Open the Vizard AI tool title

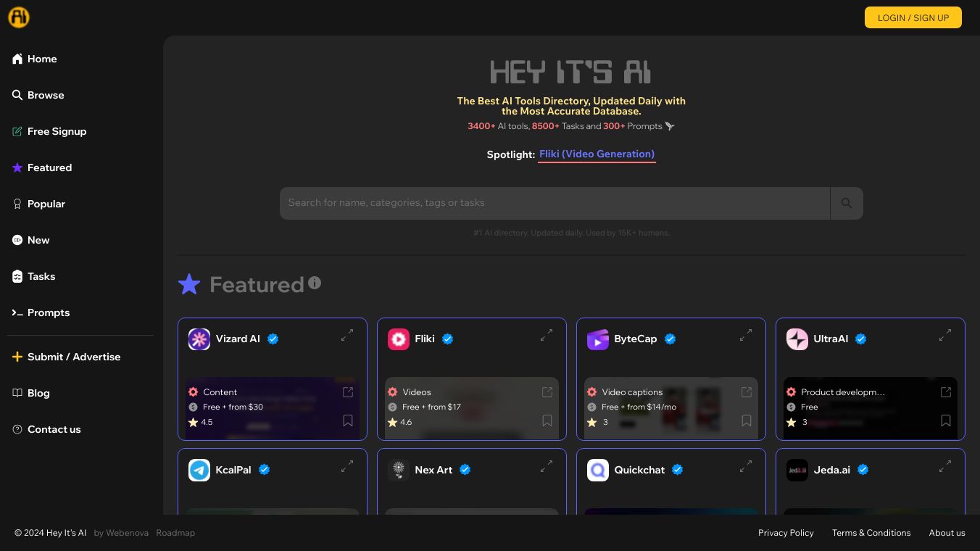238,339
